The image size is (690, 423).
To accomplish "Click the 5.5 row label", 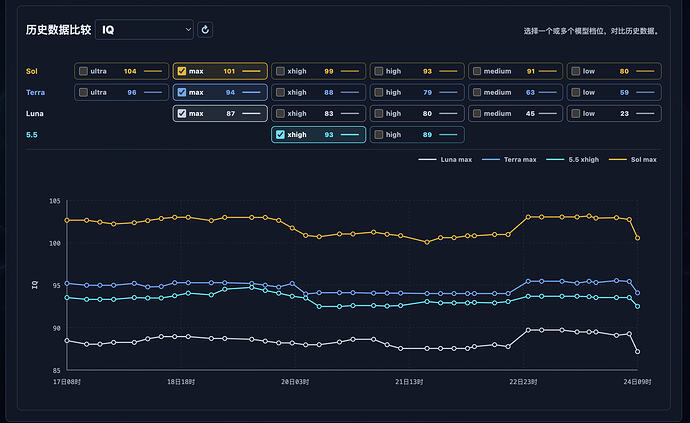I will tap(32, 135).
